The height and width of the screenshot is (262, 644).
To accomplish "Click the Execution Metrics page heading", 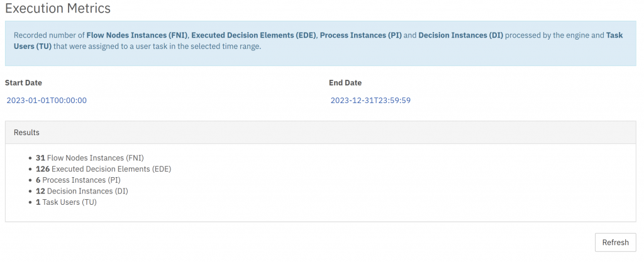I will click(x=57, y=8).
